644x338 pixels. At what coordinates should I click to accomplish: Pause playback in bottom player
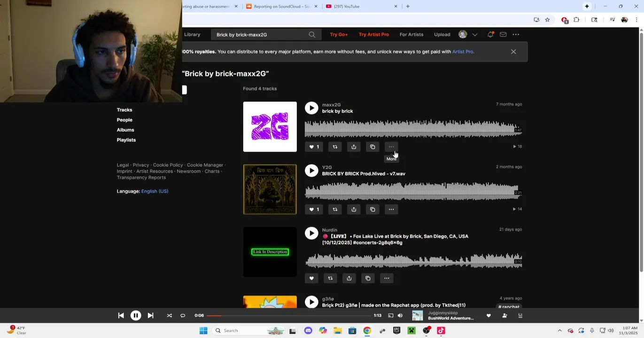[136, 315]
